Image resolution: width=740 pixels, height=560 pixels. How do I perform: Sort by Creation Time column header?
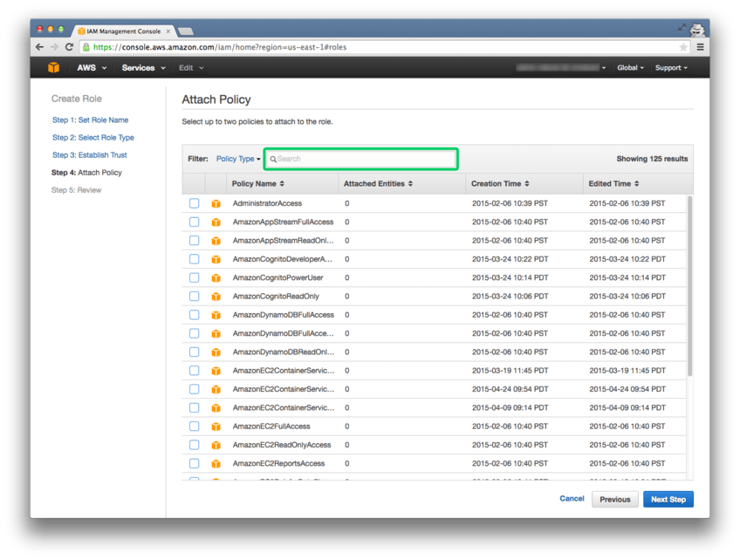(500, 183)
